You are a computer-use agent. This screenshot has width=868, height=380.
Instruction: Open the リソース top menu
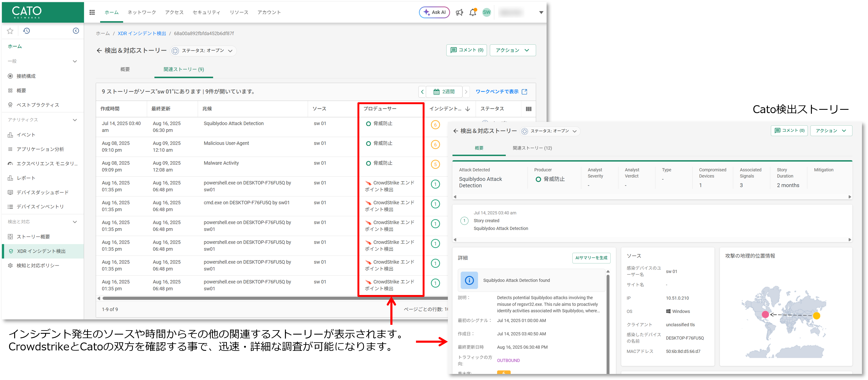point(239,12)
